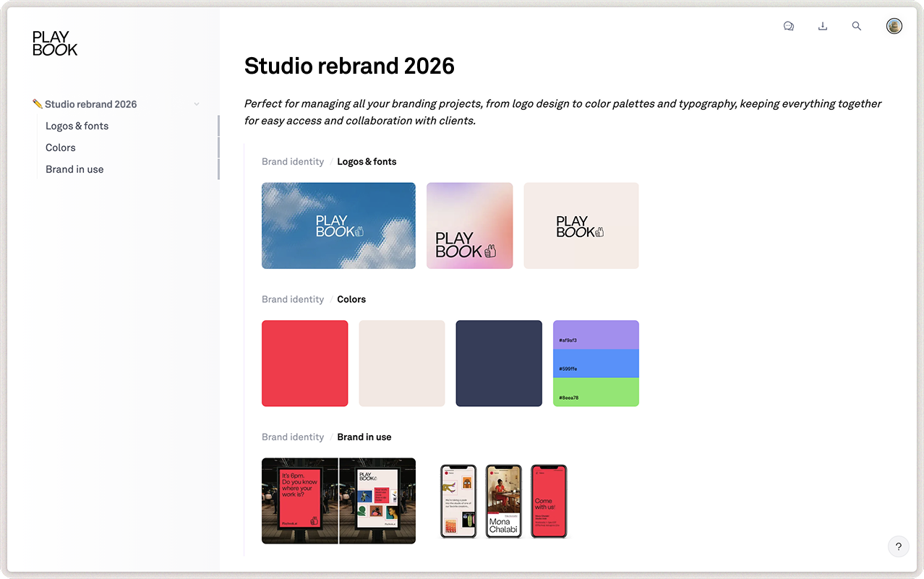Select the magnifier icon to search assets

[856, 25]
